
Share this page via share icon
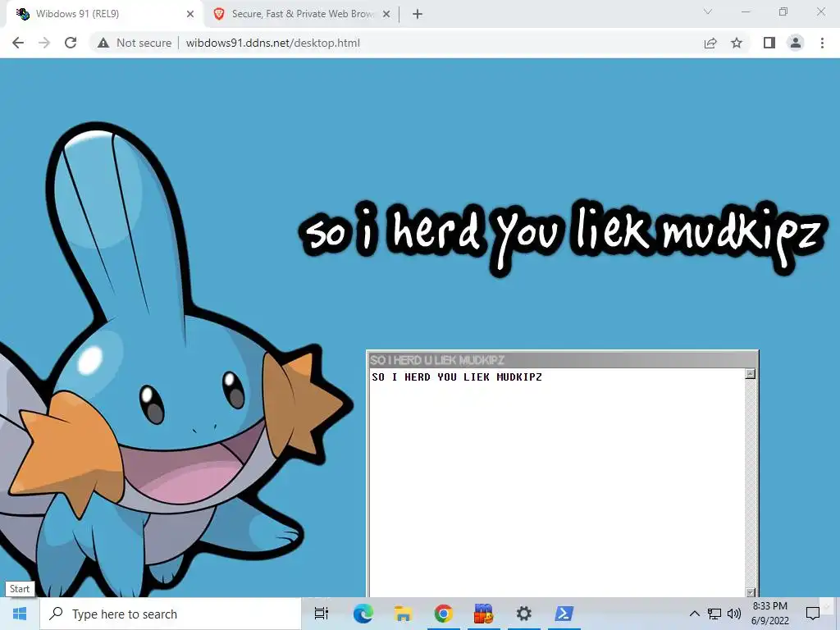(x=710, y=43)
